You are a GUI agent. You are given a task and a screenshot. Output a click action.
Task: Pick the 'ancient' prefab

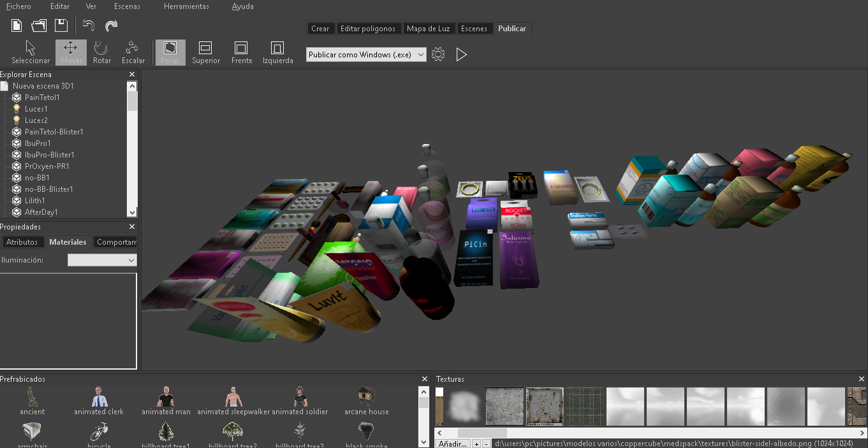(x=32, y=401)
